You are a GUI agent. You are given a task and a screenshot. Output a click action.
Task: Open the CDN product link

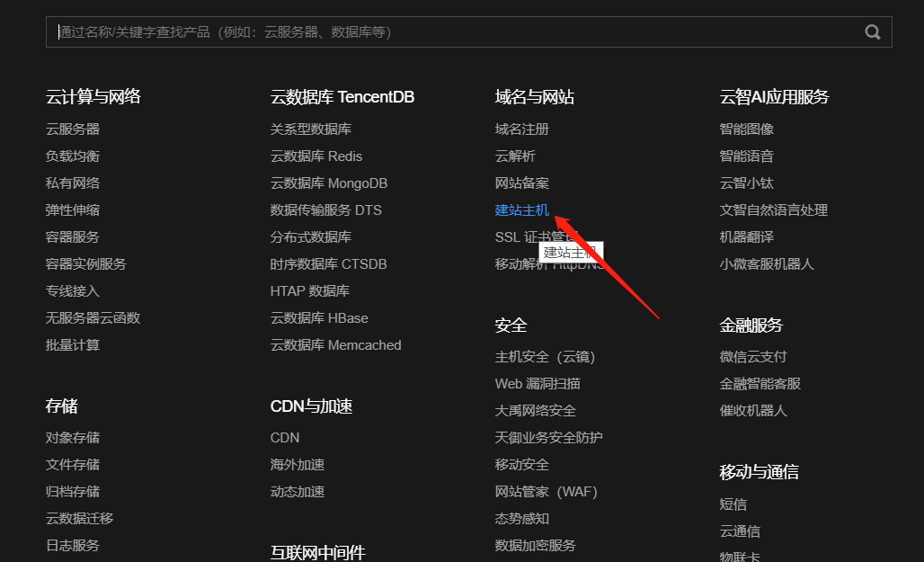285,438
